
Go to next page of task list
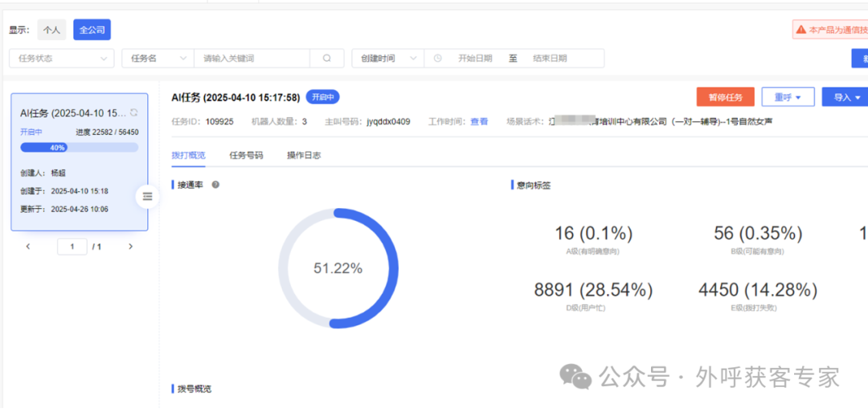point(131,247)
